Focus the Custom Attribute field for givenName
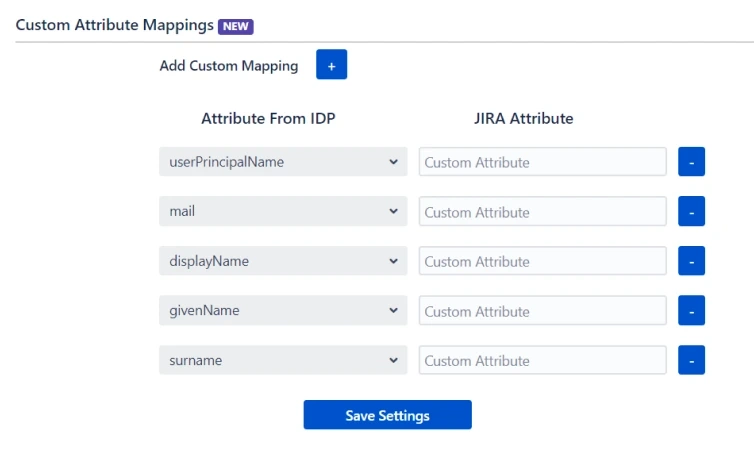The height and width of the screenshot is (450, 754). point(542,310)
